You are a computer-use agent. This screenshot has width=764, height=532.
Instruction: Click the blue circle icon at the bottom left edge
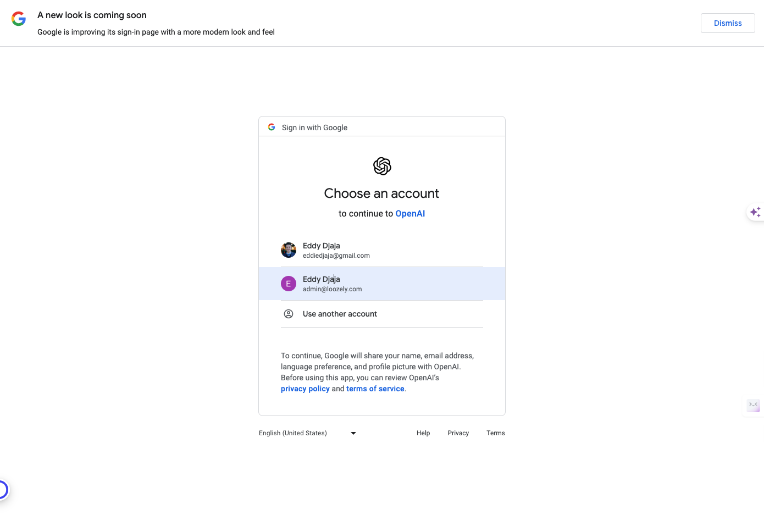click(2, 490)
